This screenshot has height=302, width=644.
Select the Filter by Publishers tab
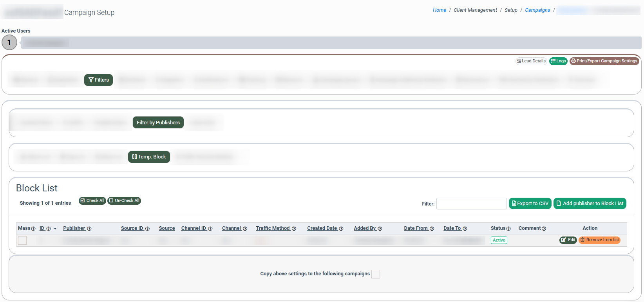point(158,123)
